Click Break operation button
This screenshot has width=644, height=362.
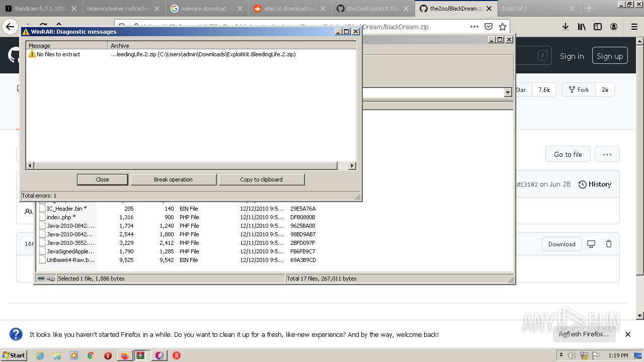173,179
